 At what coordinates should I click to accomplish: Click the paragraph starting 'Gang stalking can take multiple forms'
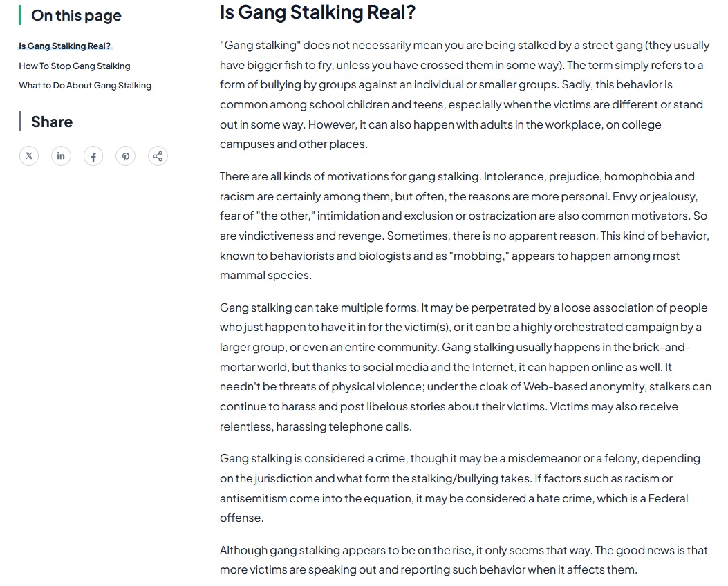465,366
